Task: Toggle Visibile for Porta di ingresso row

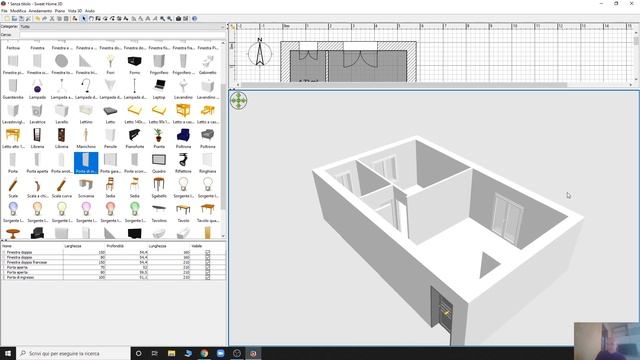Action: [x=207, y=277]
